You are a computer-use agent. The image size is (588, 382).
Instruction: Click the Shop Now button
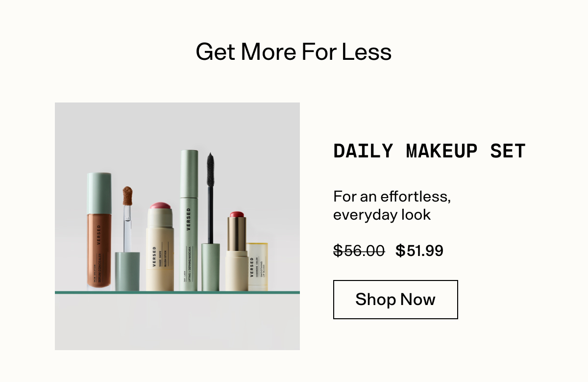pos(395,300)
